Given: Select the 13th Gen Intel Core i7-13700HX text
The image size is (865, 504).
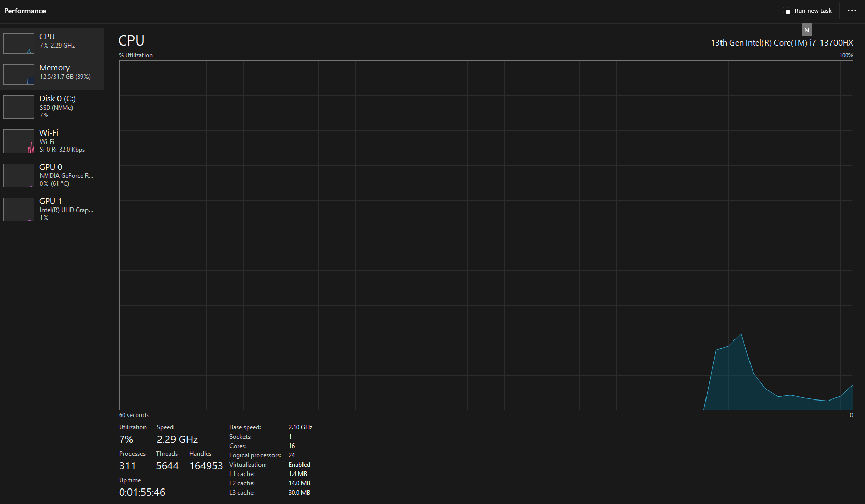Looking at the screenshot, I should coord(782,43).
